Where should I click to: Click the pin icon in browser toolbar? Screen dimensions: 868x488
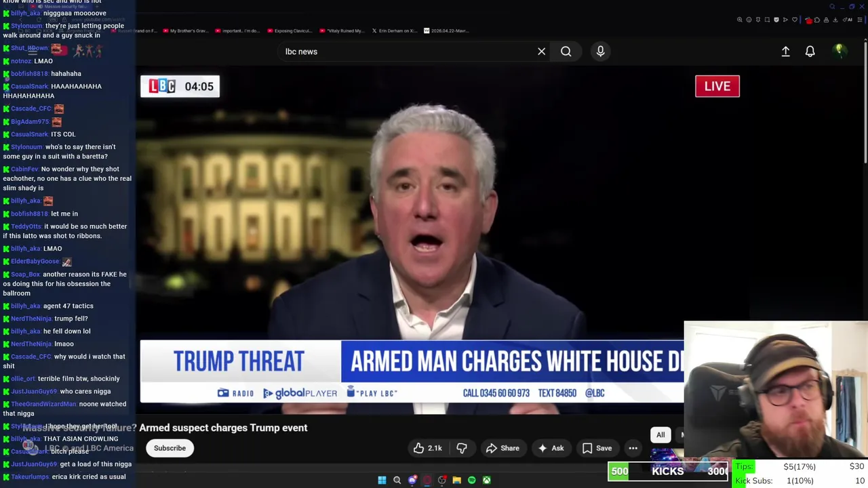[758, 20]
